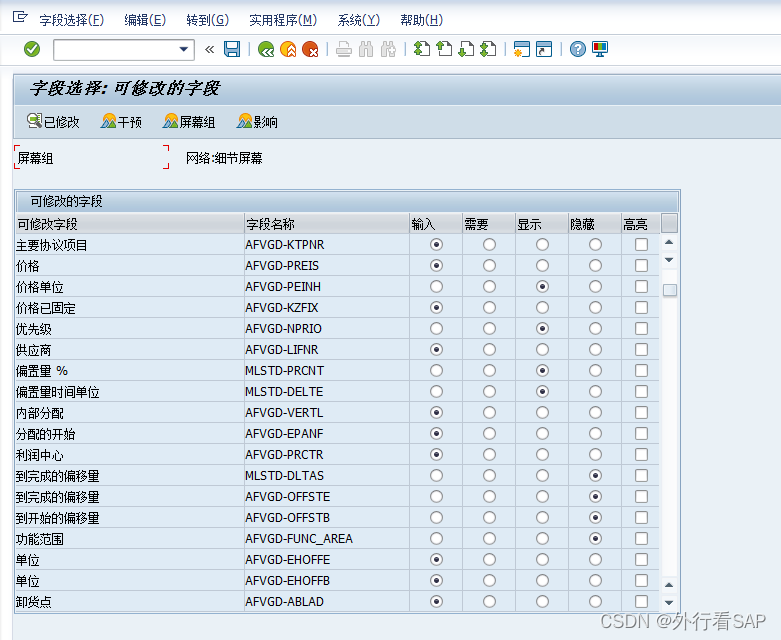Image resolution: width=781 pixels, height=640 pixels.
Task: Click the MLSTD-DLTAS field name cell
Action: 327,476
